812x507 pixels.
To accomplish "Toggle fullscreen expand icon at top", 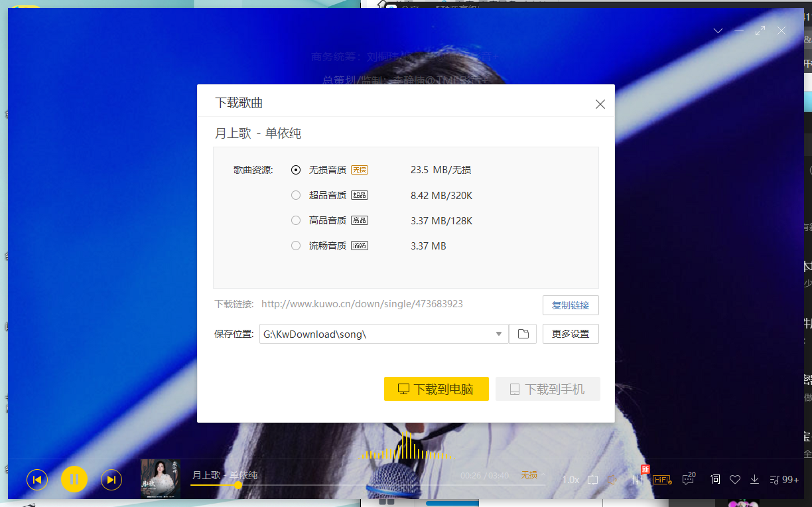I will [760, 31].
